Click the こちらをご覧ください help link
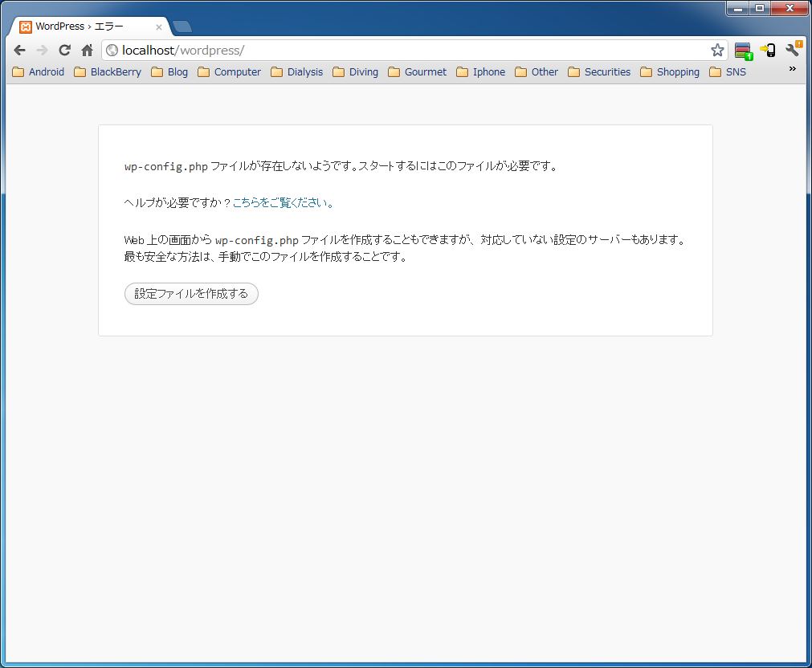 tap(283, 202)
